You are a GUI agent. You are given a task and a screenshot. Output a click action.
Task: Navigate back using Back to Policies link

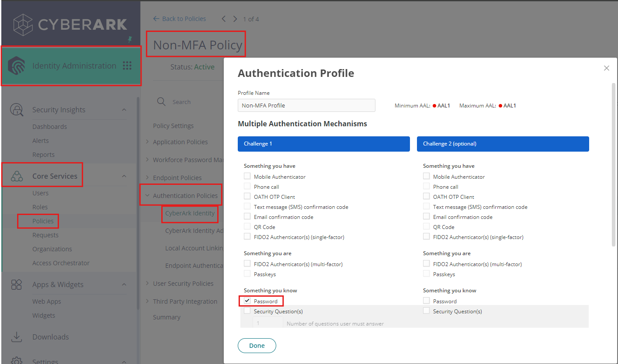179,18
